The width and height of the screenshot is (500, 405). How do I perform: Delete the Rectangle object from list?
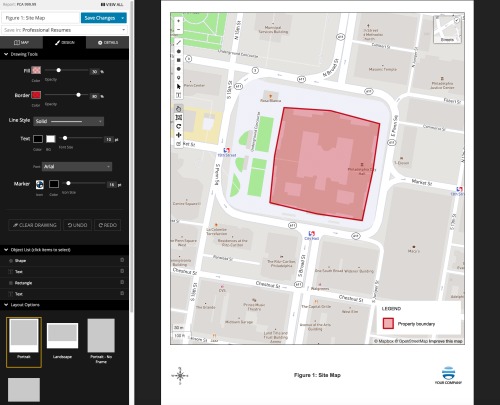(122, 282)
